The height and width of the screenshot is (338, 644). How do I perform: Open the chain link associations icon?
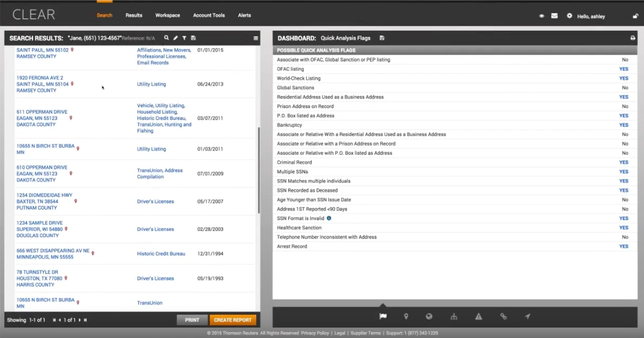pos(503,317)
